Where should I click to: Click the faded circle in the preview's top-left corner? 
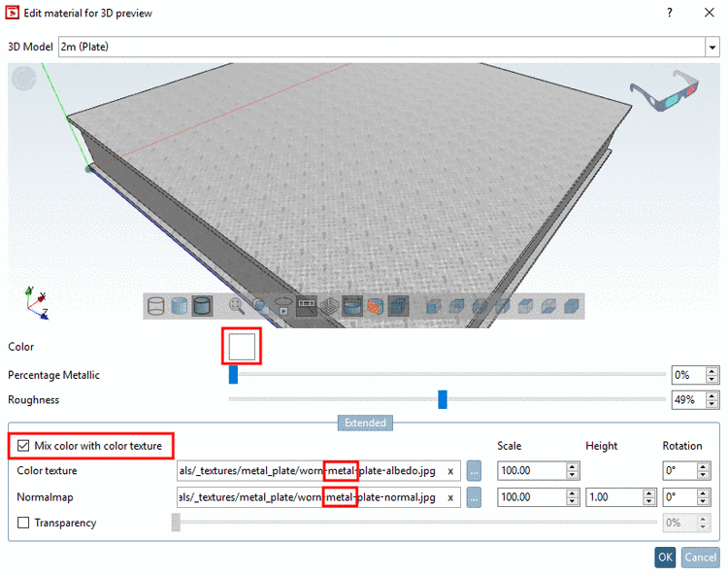(x=23, y=78)
